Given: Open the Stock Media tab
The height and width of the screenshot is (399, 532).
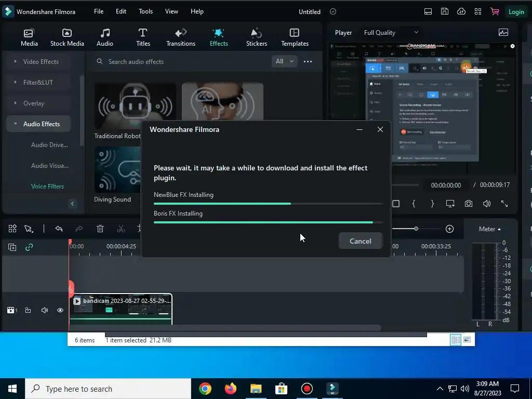Looking at the screenshot, I should [x=67, y=37].
